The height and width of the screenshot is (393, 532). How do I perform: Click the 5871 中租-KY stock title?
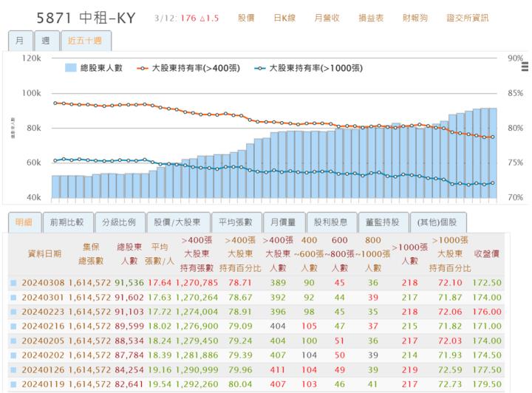click(x=86, y=18)
